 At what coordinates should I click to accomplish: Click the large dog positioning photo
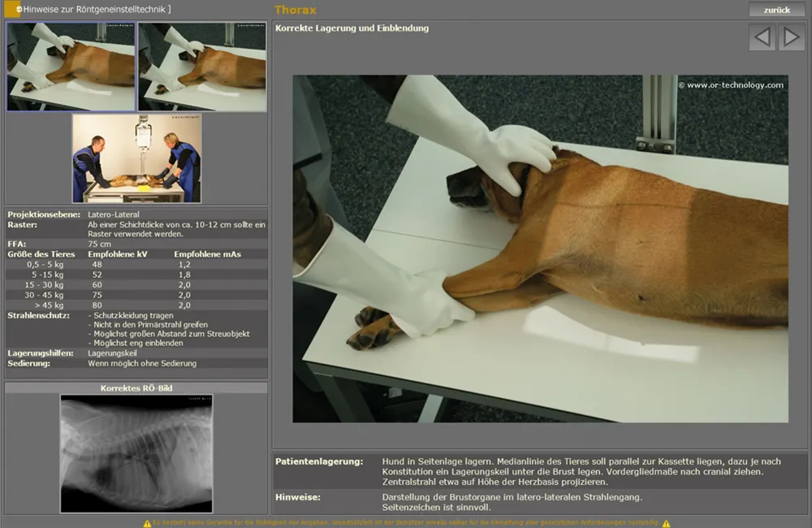(x=540, y=249)
